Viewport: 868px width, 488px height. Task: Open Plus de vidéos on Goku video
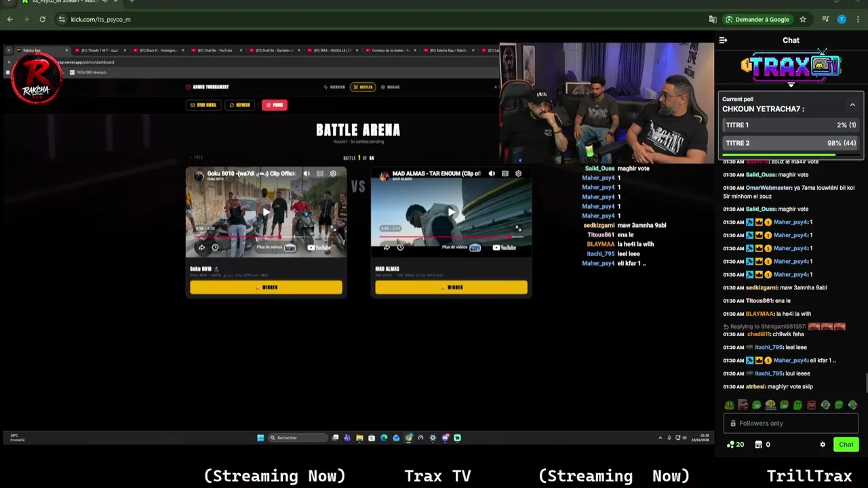[x=276, y=247]
